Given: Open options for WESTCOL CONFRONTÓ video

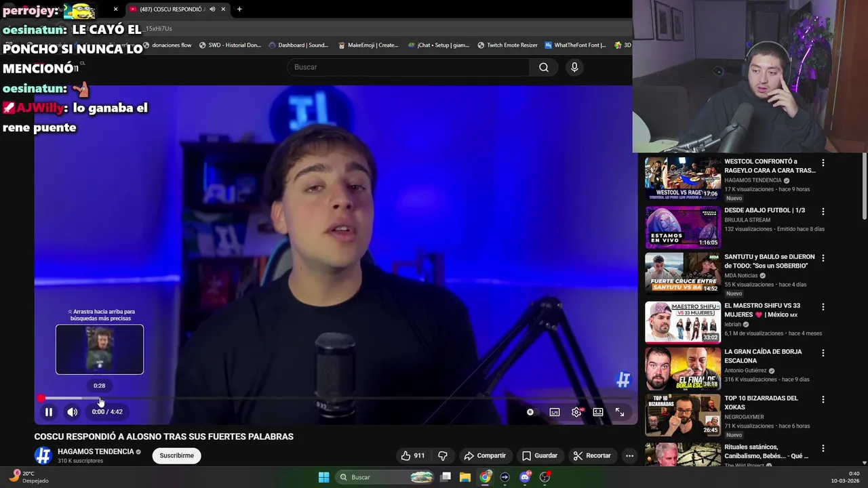Looking at the screenshot, I should pos(823,163).
